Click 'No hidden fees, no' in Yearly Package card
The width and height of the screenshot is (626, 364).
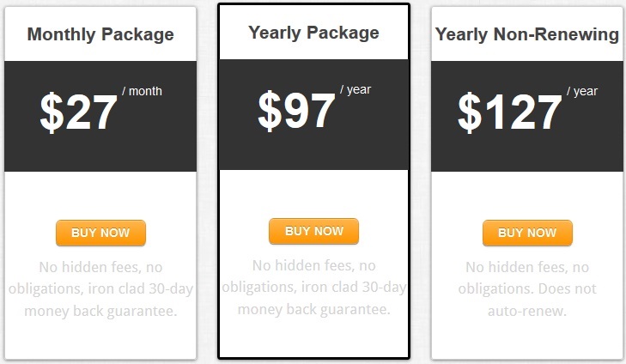(x=313, y=265)
